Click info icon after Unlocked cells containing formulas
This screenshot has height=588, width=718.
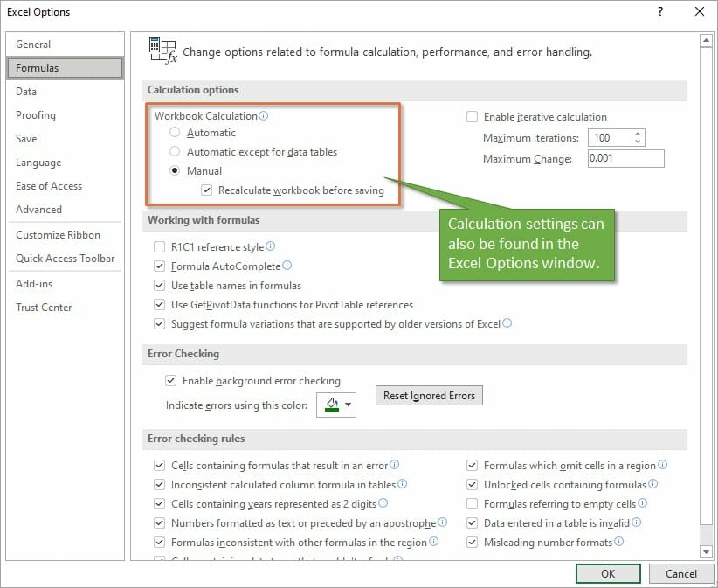[x=653, y=484]
